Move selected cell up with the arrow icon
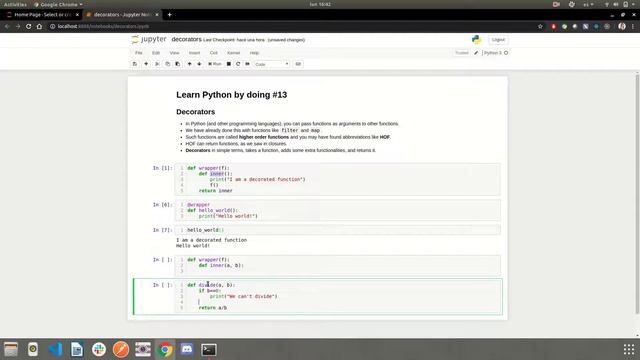The image size is (640, 360). (189, 64)
